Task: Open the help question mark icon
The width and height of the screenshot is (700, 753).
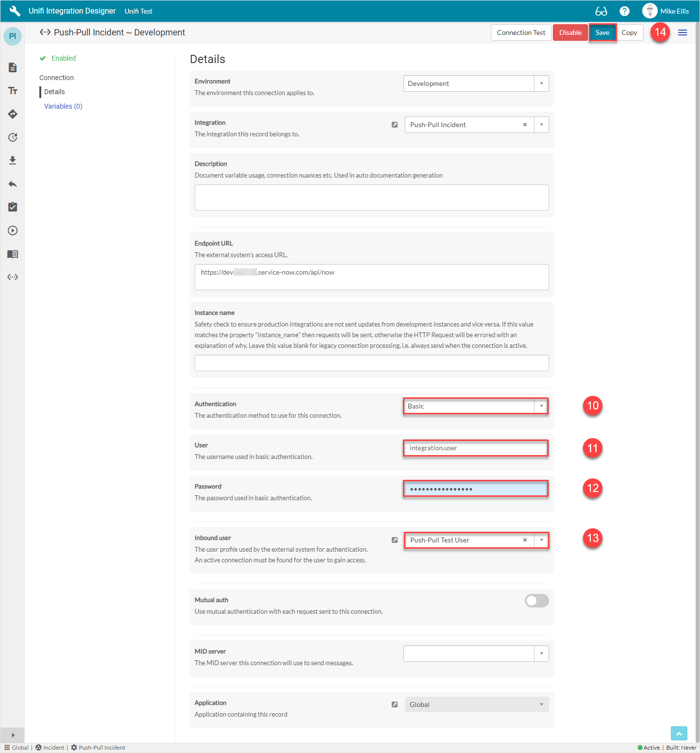Action: [625, 11]
